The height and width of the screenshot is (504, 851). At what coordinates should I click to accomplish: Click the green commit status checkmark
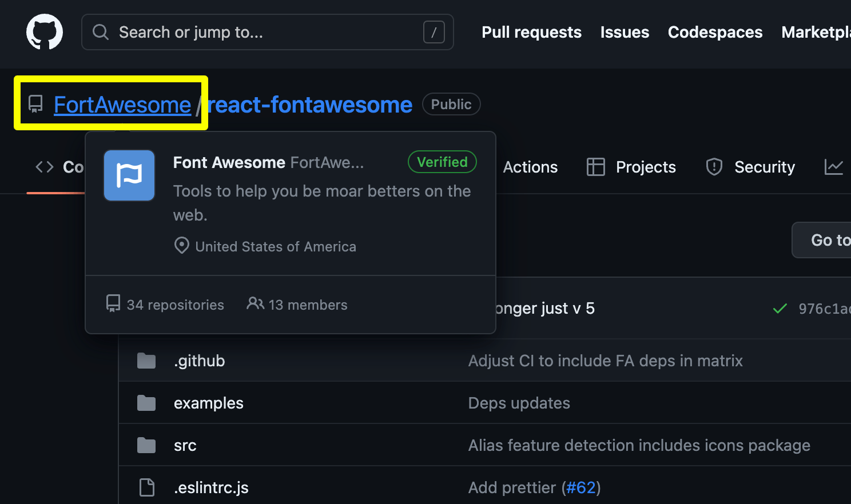coord(780,309)
